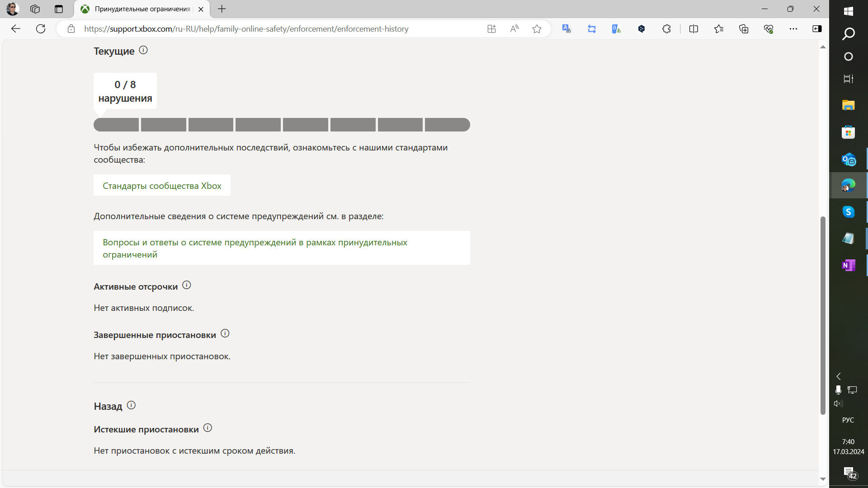The image size is (868, 488).
Task: Expand hidden system tray icons chevron
Action: 839,376
